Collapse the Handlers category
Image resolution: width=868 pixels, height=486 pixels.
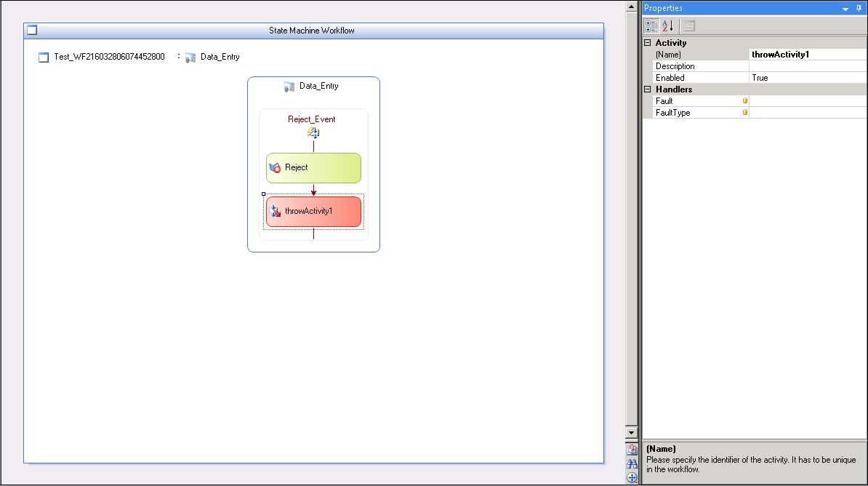[x=647, y=89]
